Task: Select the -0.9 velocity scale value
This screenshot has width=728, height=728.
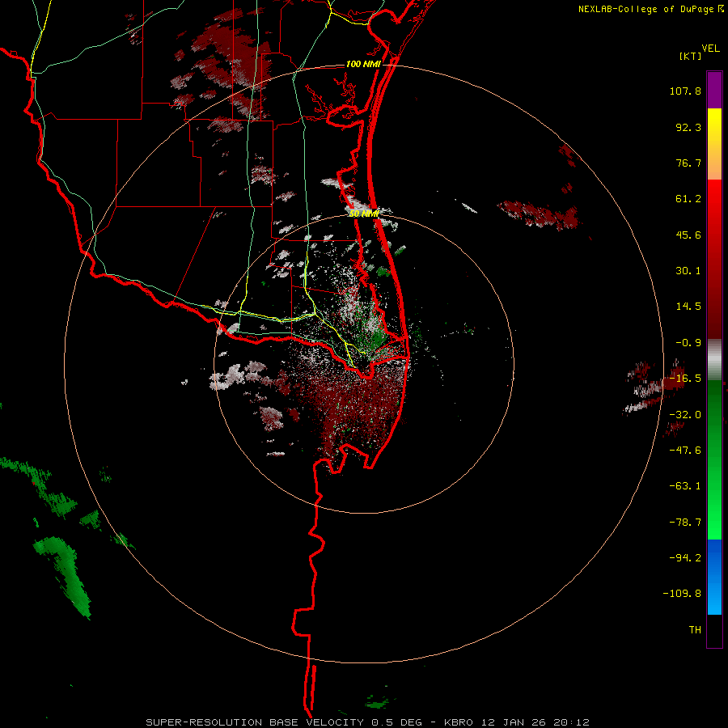Action: (688, 343)
